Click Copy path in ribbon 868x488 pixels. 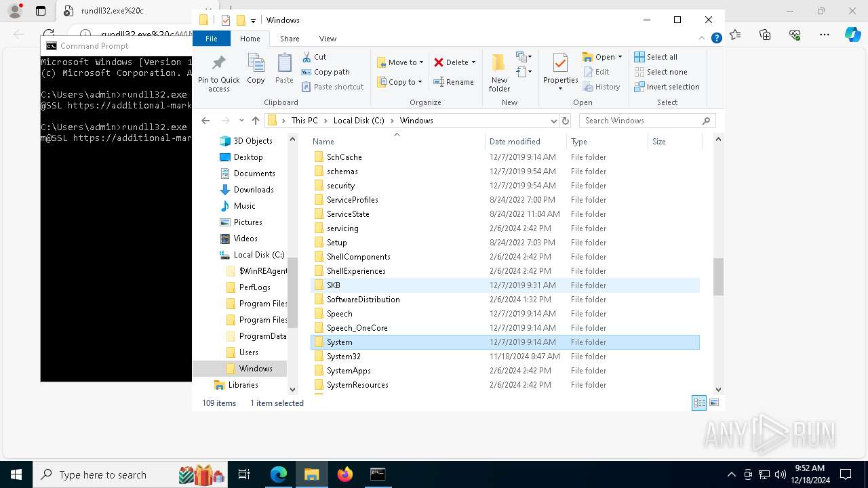coord(325,72)
